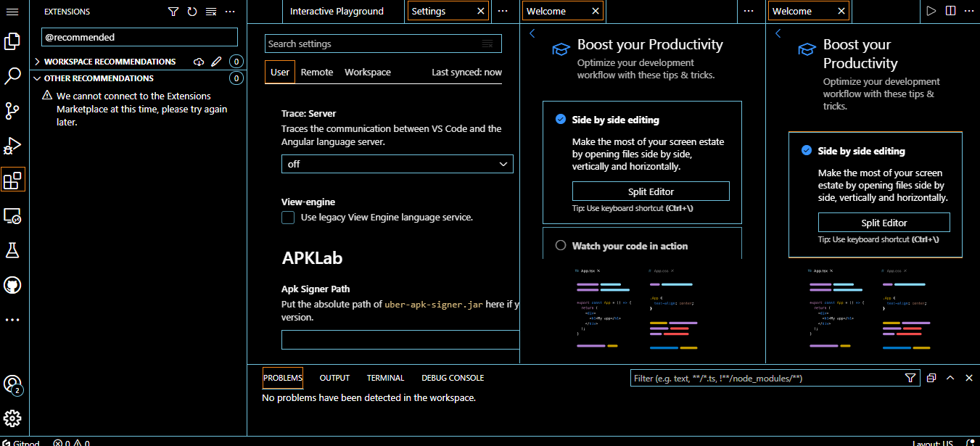Viewport: 980px width, 446px height.
Task: Show additional activity bar views (ellipsis)
Action: tap(12, 319)
